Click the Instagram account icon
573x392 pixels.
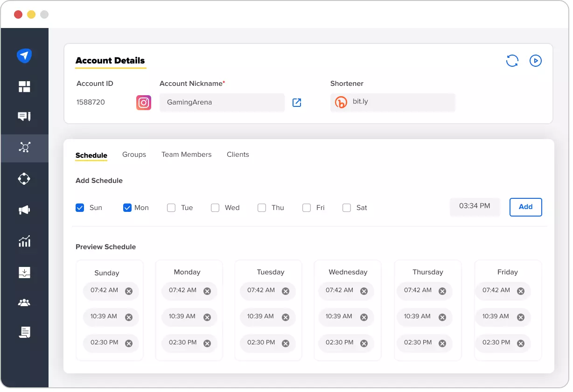[144, 103]
